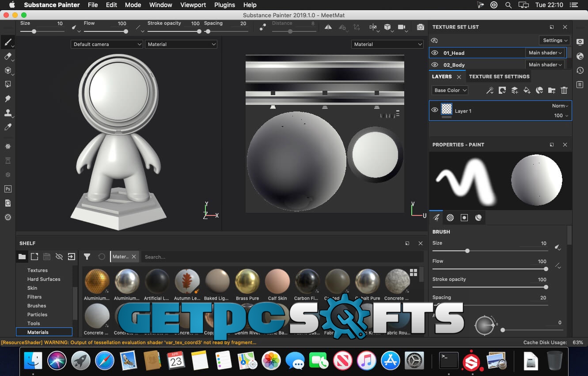Add a fill layer with bucket icon
Screen dimensions: 588x376
point(527,90)
